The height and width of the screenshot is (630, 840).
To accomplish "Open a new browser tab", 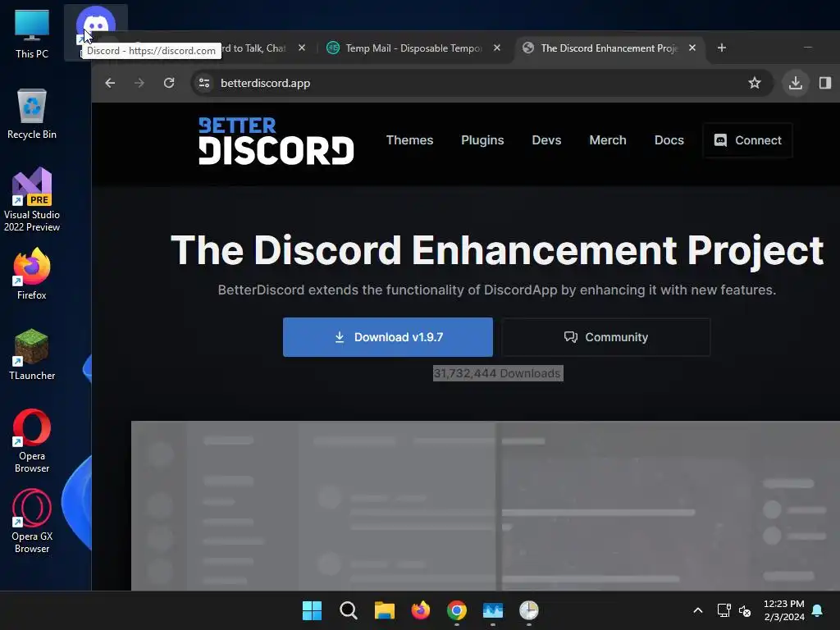I will pos(722,48).
